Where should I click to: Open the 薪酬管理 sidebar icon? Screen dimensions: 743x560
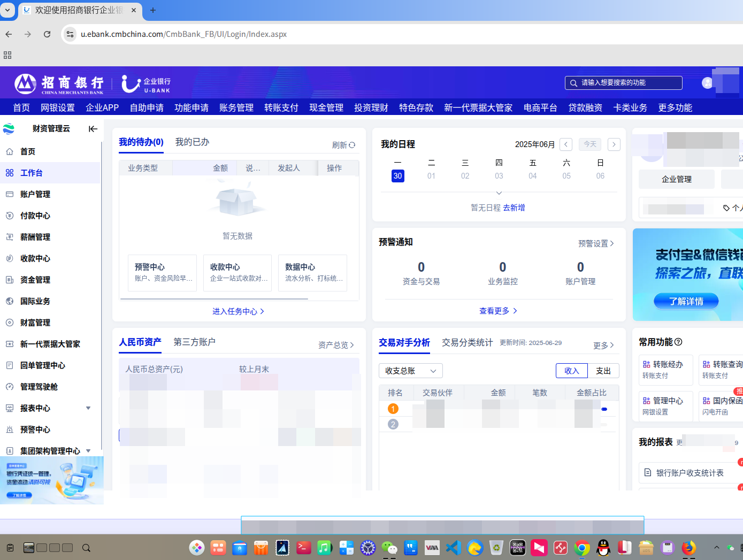[10, 237]
